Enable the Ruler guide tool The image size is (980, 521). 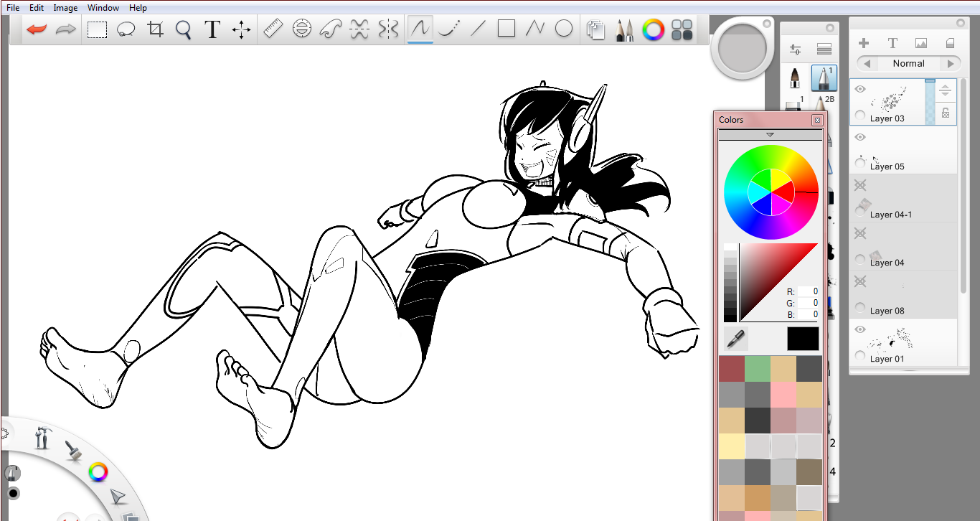point(273,29)
